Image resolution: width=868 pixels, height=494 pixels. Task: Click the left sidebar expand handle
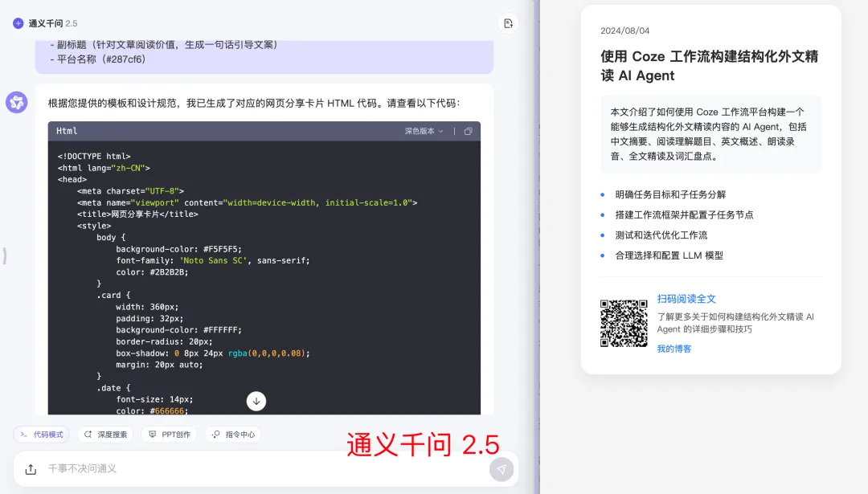coord(5,255)
